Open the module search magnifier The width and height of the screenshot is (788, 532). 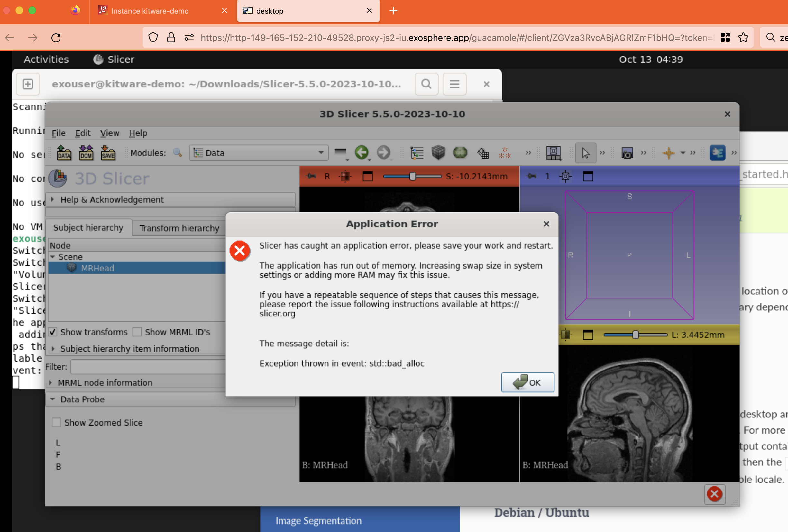tap(177, 153)
